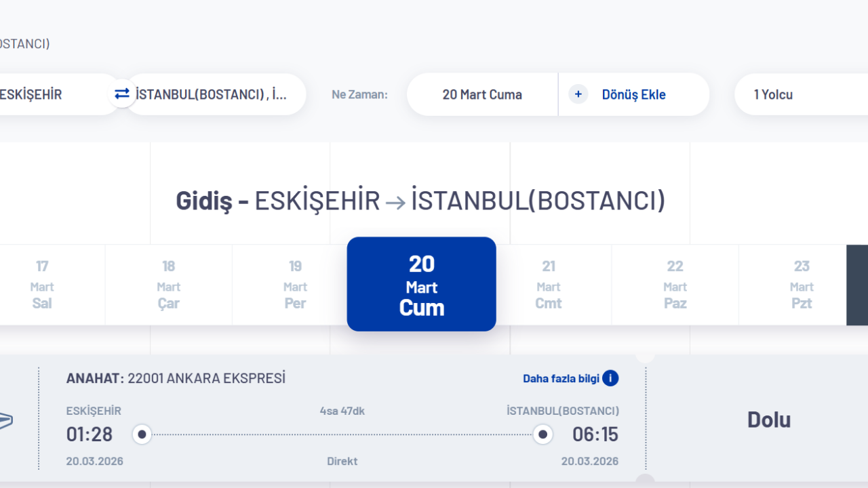Viewport: 868px width, 488px height.
Task: Switch to 19 Mart Per
Action: 295,284
